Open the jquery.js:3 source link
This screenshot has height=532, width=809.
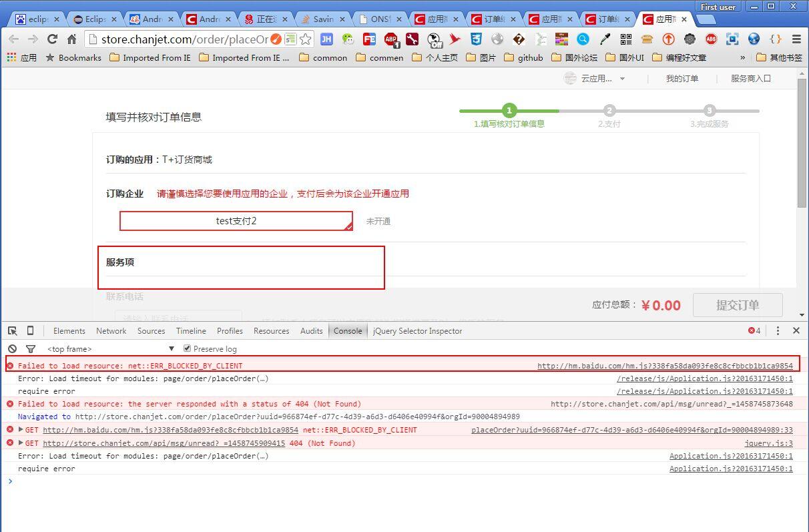769,443
